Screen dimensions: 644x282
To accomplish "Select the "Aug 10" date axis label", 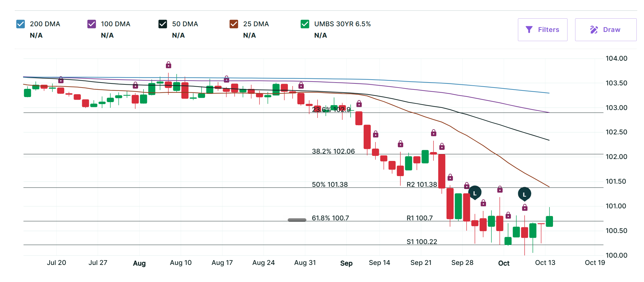I will [x=181, y=262].
